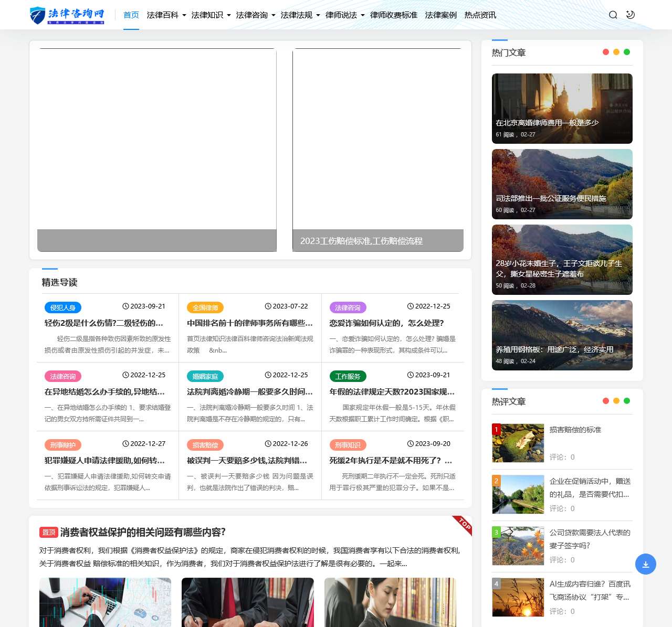This screenshot has height=627, width=672.
Task: Open article 犯罪嫌疑人申请法律援助
Action: tap(105, 461)
